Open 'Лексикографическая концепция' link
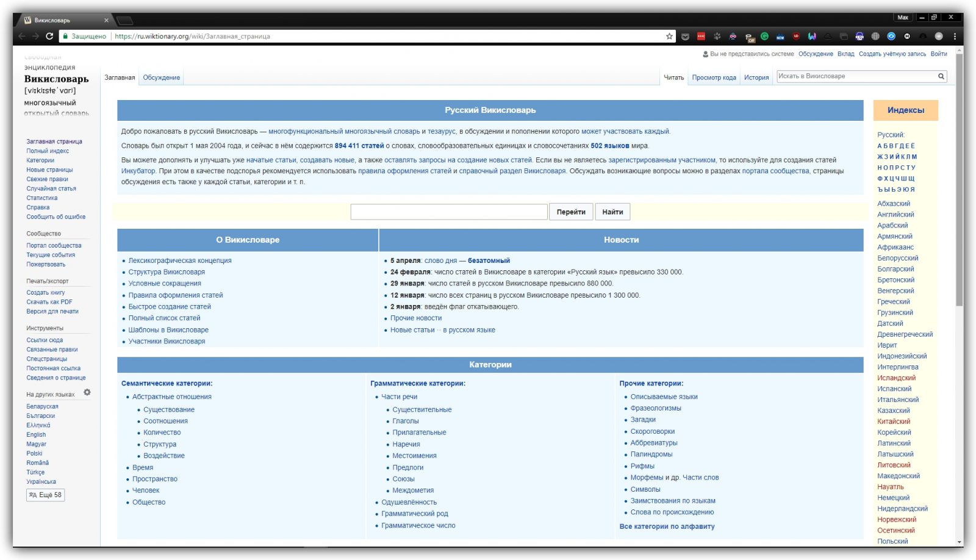The width and height of the screenshot is (976, 560). tap(180, 260)
